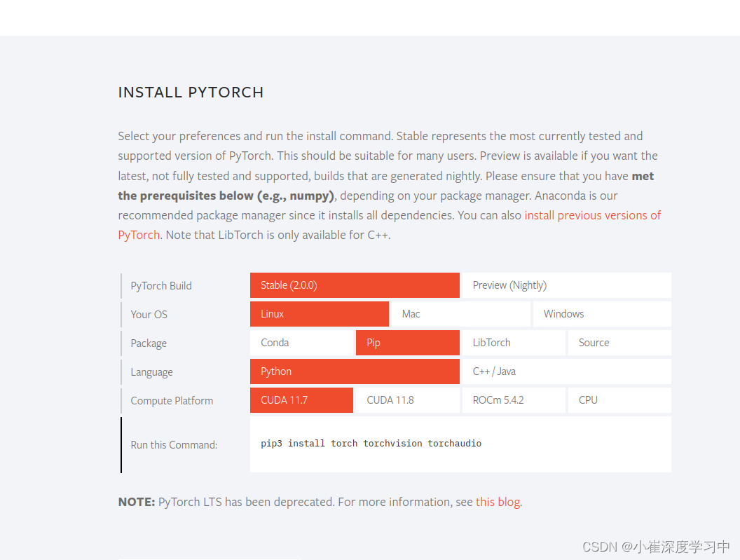
Task: Choose the ROCm 5.4.2 platform
Action: point(514,399)
